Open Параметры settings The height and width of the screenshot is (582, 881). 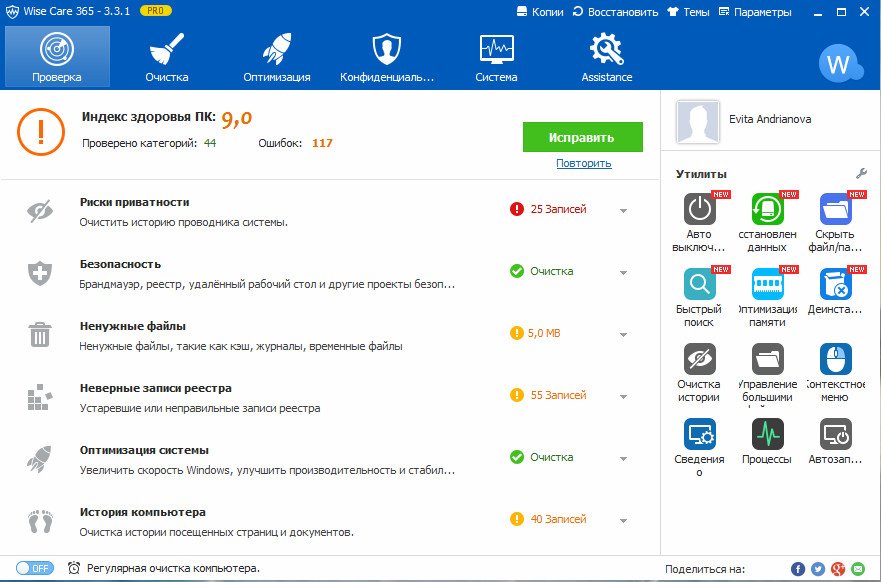[x=755, y=12]
